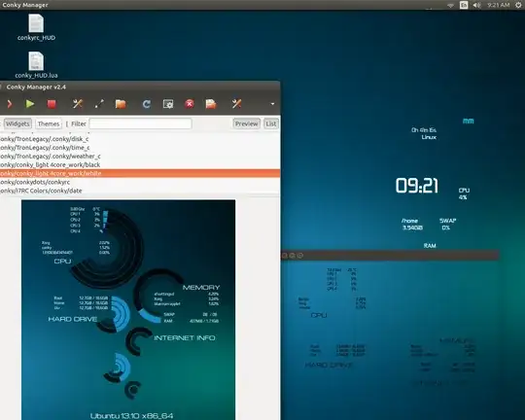Click the red chevron next-widget icon
This screenshot has width=525, height=420.
[x=10, y=104]
